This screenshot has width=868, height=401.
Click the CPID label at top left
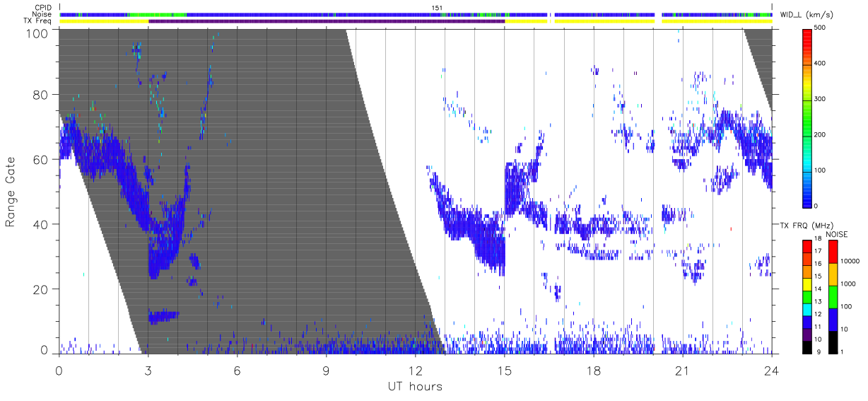click(43, 8)
